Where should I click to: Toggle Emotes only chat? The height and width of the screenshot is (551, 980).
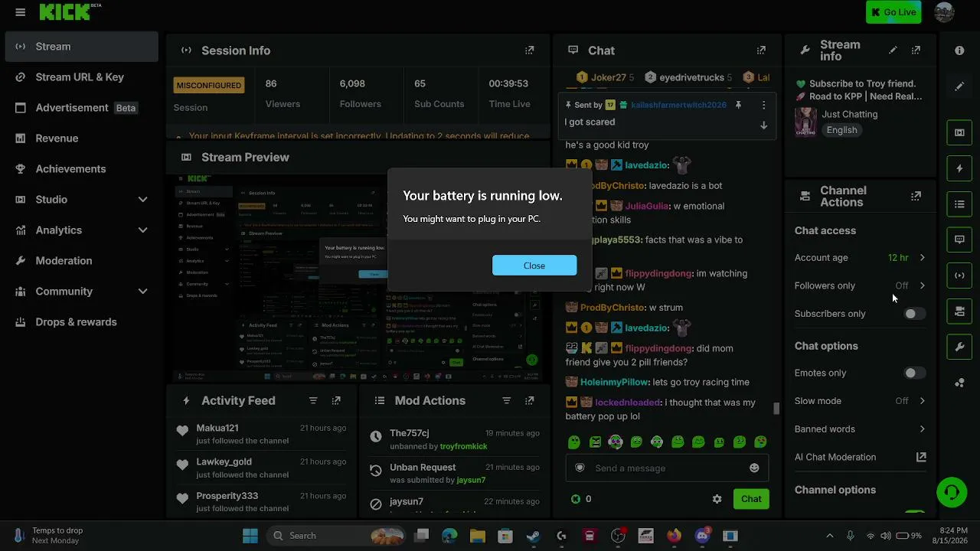point(914,373)
